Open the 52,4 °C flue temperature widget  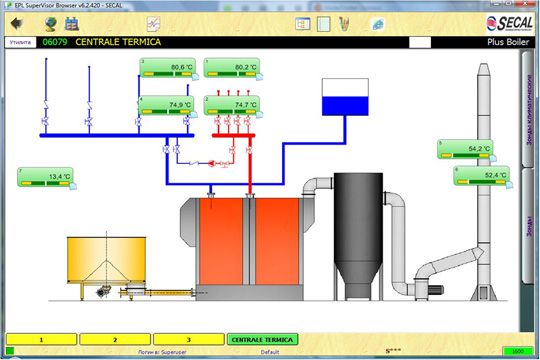pyautogui.click(x=481, y=176)
